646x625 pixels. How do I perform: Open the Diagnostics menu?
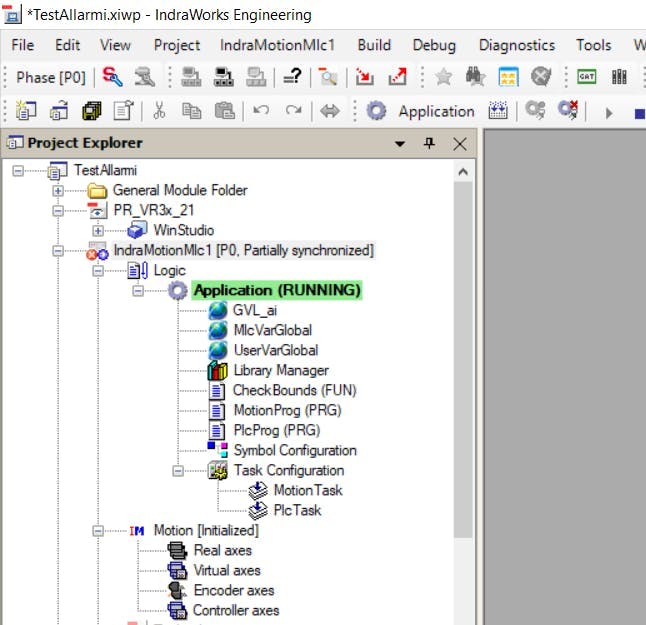click(516, 45)
